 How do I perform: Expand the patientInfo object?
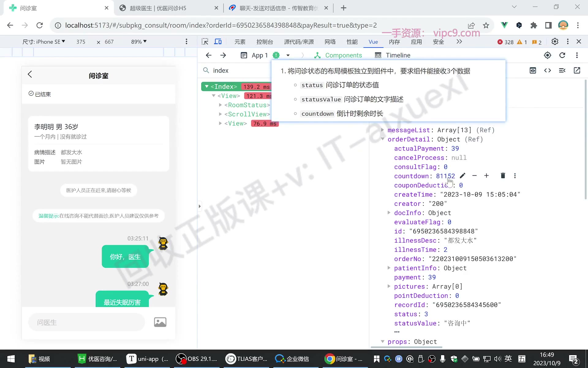click(x=389, y=268)
